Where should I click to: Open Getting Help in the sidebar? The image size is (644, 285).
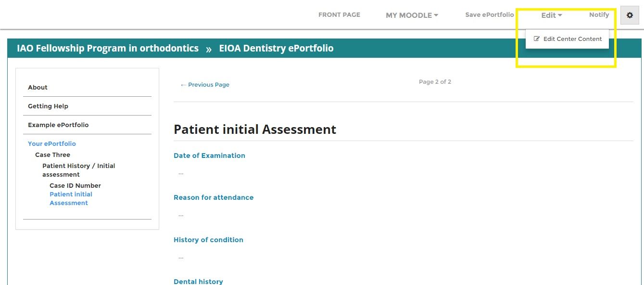pyautogui.click(x=48, y=106)
